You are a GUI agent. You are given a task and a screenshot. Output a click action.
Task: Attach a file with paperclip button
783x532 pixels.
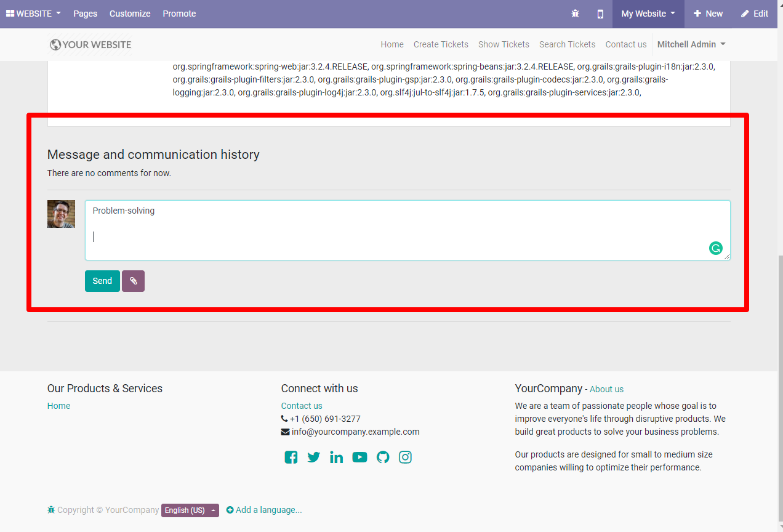point(133,281)
